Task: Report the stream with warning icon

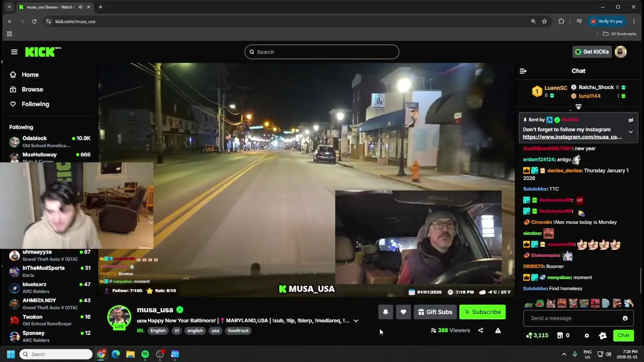Action: (498, 330)
